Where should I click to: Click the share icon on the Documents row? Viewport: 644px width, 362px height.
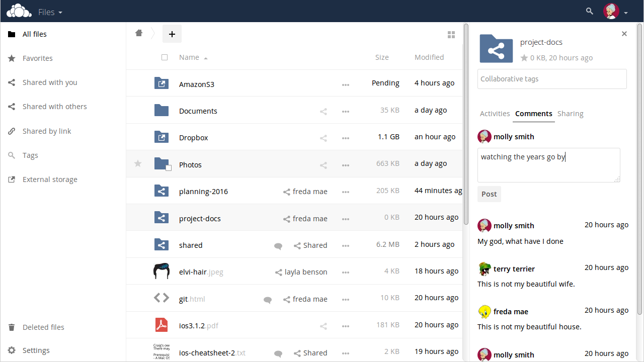tap(324, 111)
